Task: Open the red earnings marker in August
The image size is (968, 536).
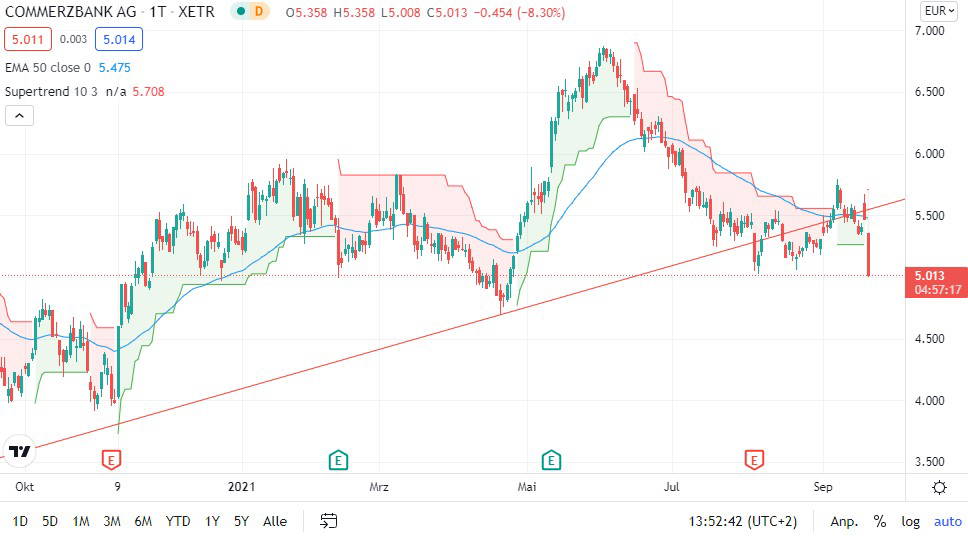Action: click(x=754, y=459)
